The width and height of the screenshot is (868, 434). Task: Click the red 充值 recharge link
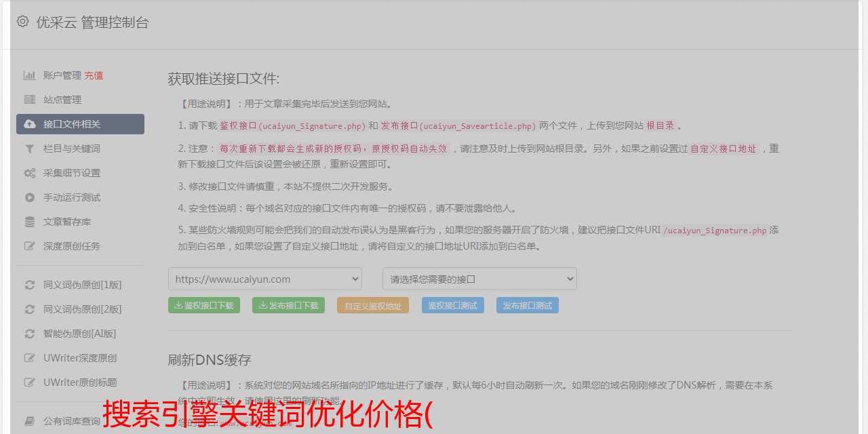94,75
